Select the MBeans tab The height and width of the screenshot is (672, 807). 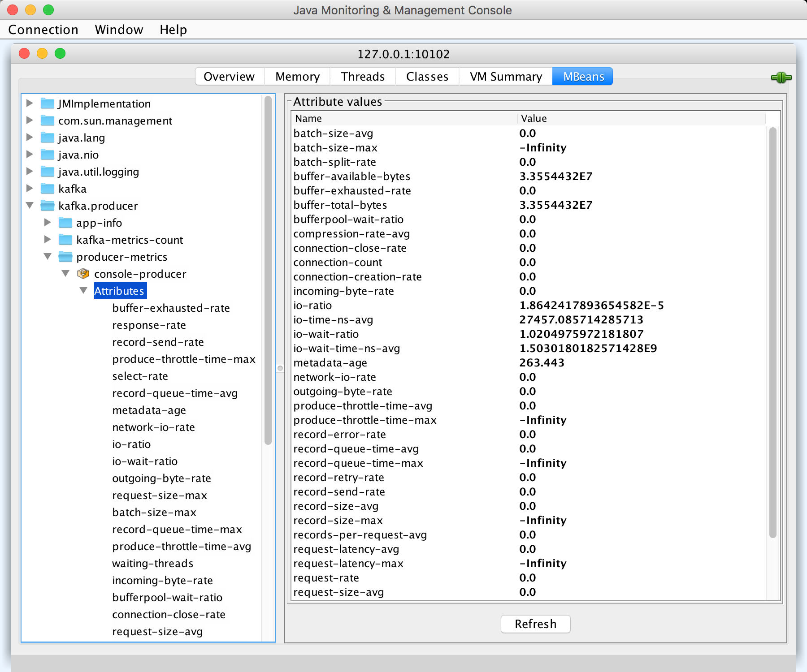pyautogui.click(x=583, y=77)
